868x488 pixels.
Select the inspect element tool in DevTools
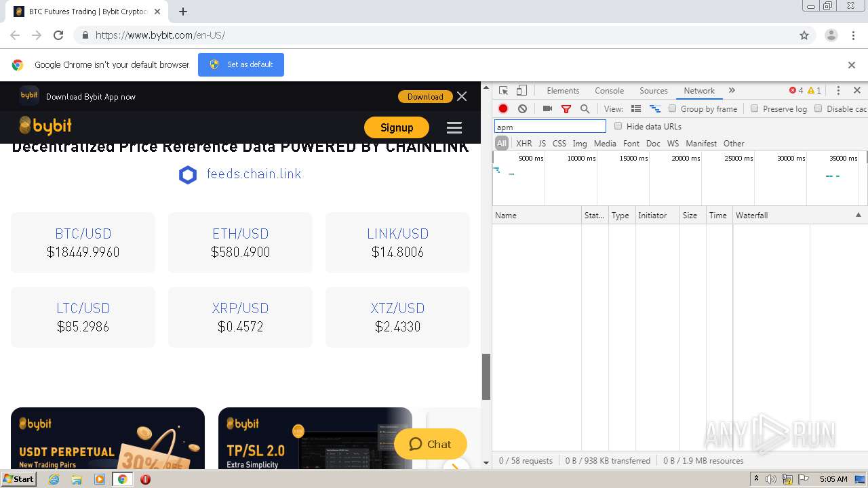[x=503, y=91]
